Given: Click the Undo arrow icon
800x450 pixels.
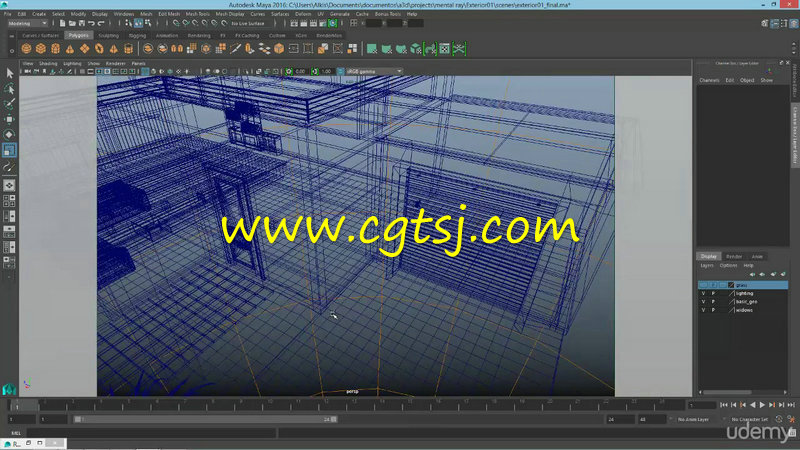Looking at the screenshot, I should coord(91,23).
